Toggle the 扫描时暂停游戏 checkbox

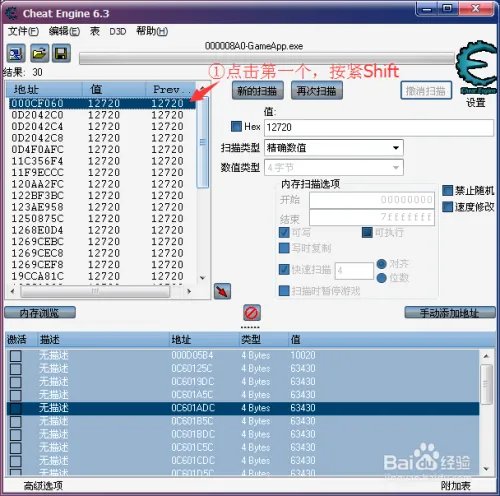(x=284, y=291)
